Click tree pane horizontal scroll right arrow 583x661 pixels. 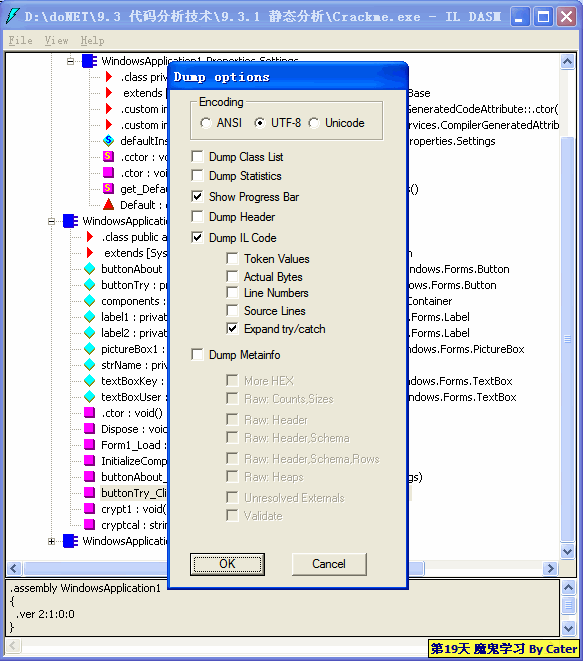550,568
